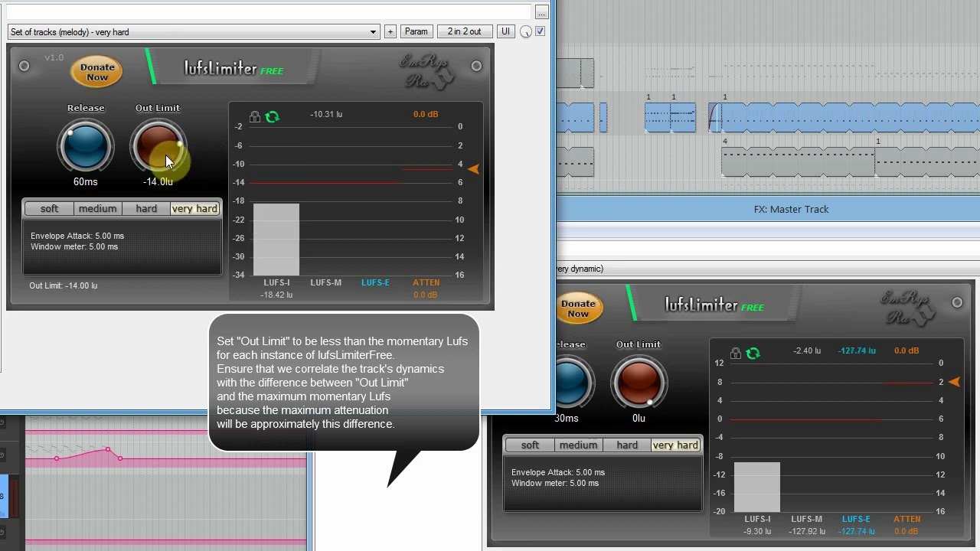Click the '-2.40 lu' readout in lower limiter
Screen dimensions: 980x551
(807, 350)
